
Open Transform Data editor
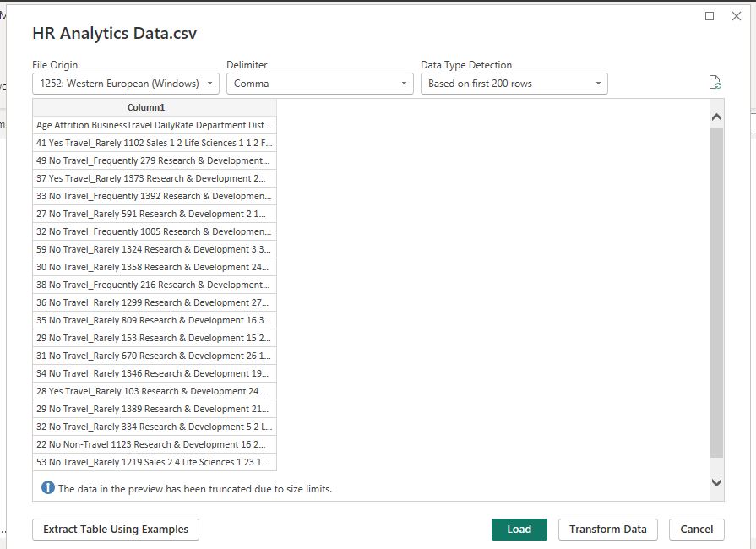[x=607, y=530]
